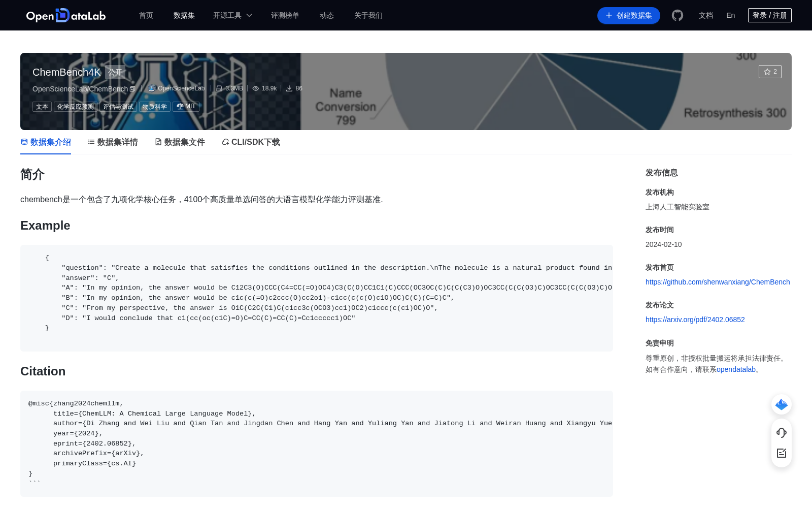Viewport: 812px width, 508px height.
Task: Click the 化学反应预测 tag
Action: 76,107
